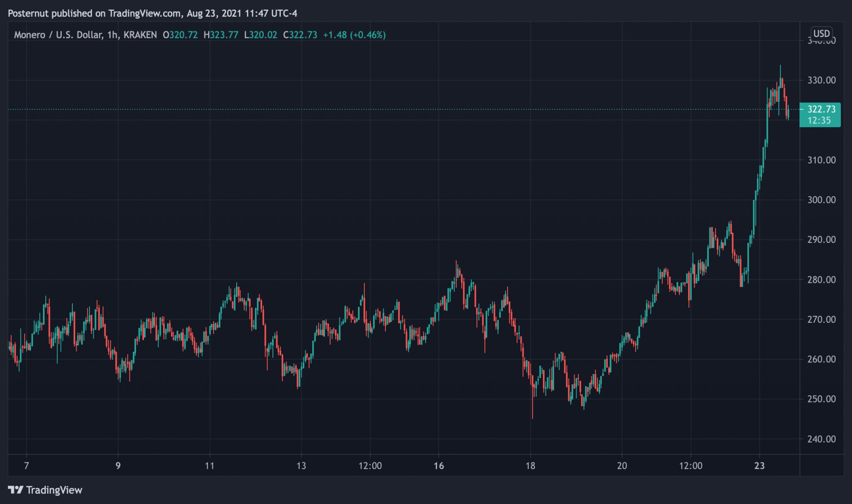Click date label 23 on time axis

(x=760, y=466)
